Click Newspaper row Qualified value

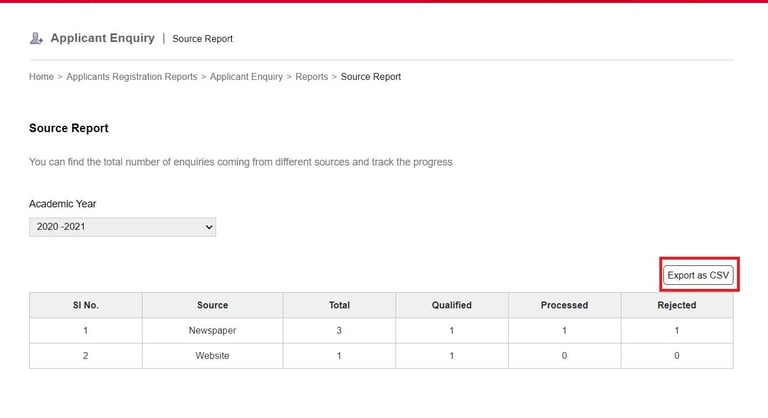coord(452,330)
